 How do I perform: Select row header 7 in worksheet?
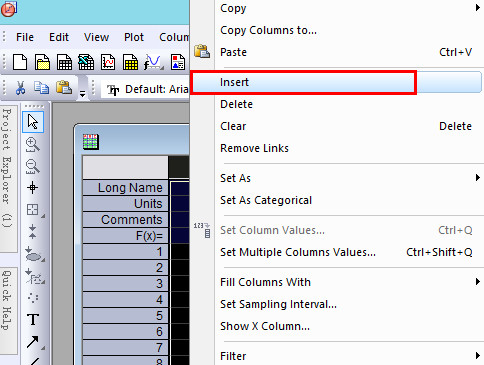[125, 347]
